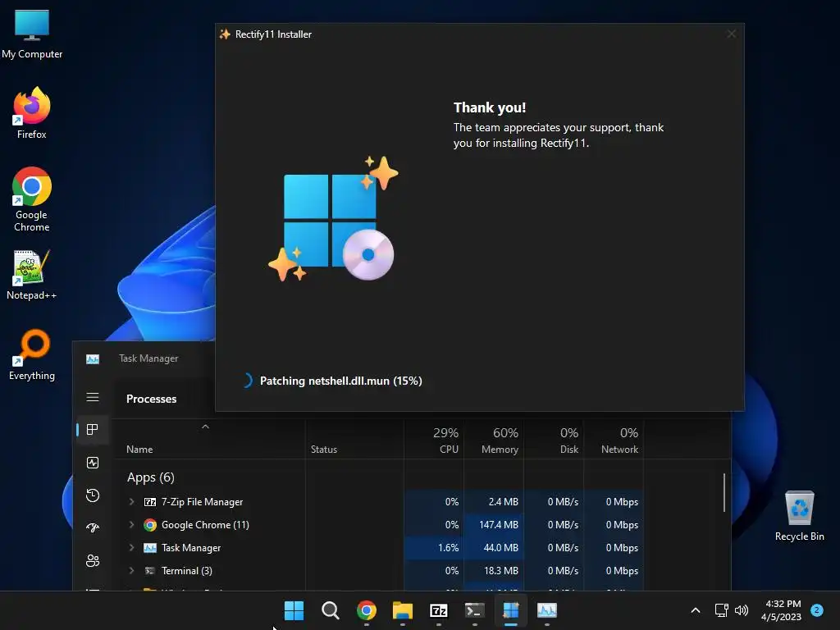Screen dimensions: 840x630
Task: Click the Rectify11 installer close button
Action: pyautogui.click(x=731, y=34)
